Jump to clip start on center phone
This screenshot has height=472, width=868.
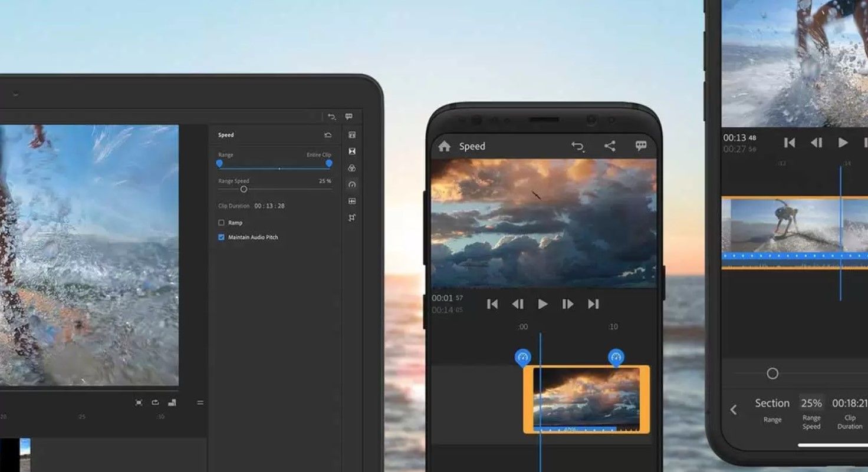[492, 304]
